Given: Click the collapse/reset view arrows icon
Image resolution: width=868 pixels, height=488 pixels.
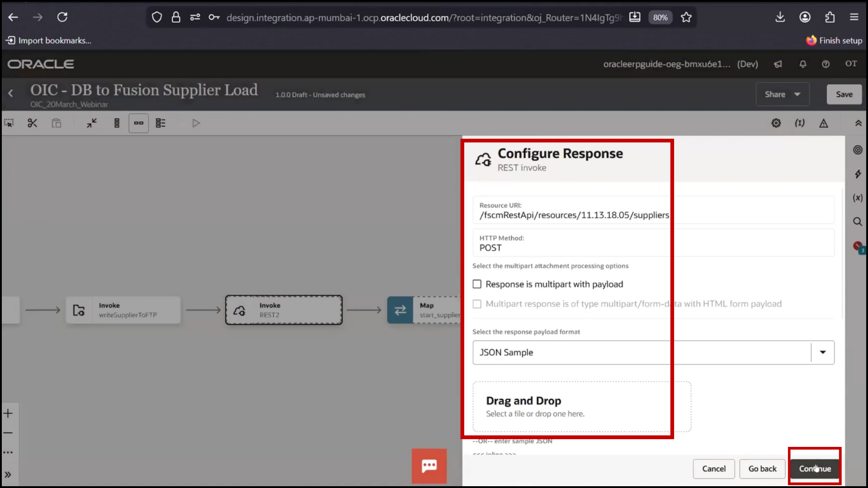Looking at the screenshot, I should click(92, 123).
